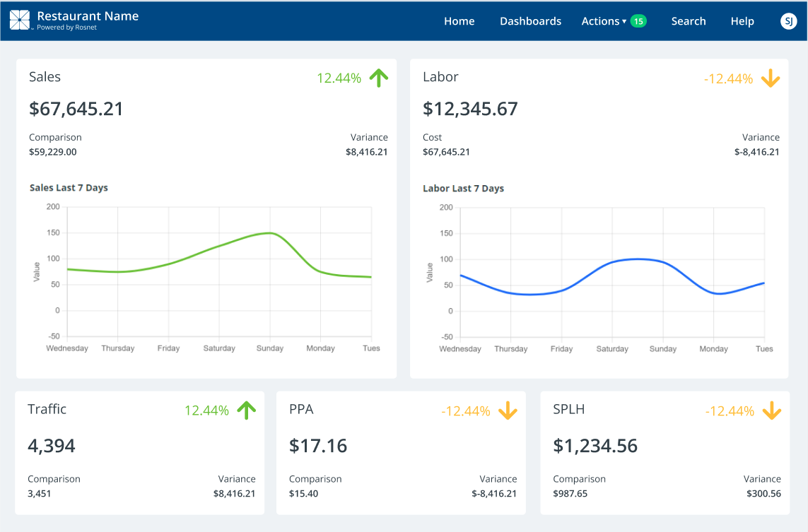This screenshot has height=532, width=808.
Task: Click the orange down arrow on Labor
Action: (771, 78)
